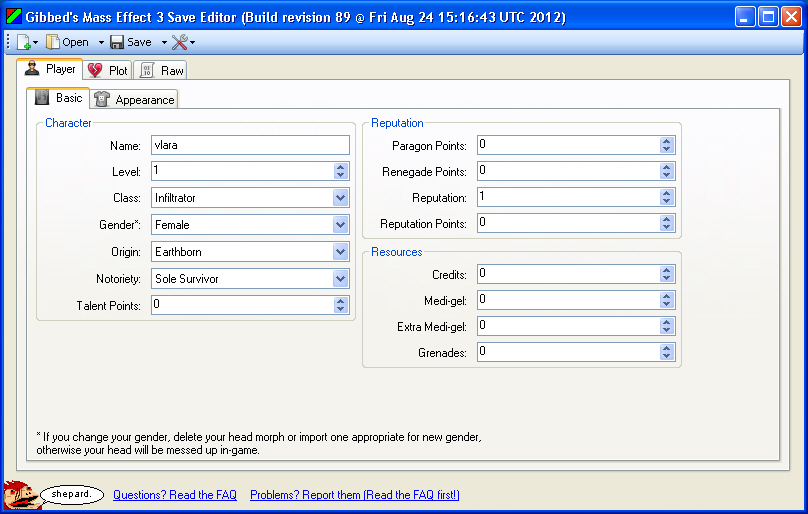Click into the Extra Medi-gel field
This screenshot has width=808, height=514.
568,326
